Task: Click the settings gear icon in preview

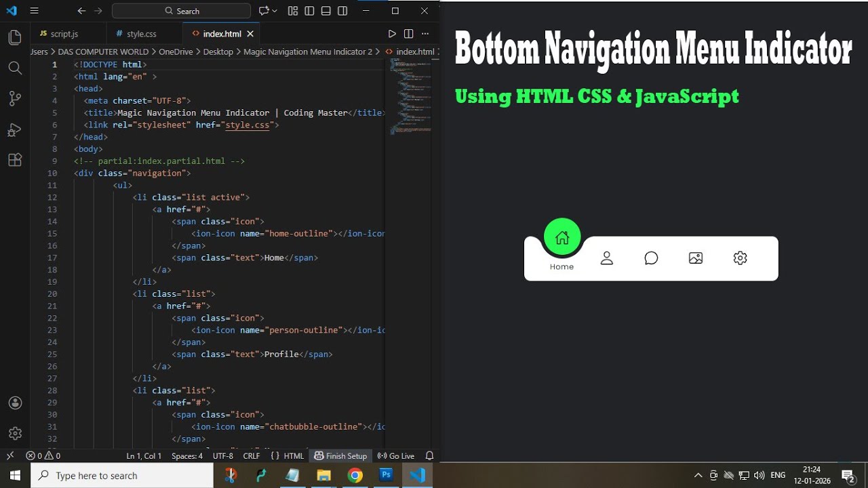Action: 741,258
